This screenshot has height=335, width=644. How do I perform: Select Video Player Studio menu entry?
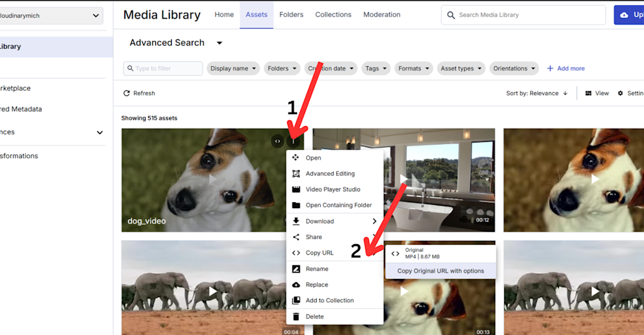[x=335, y=189]
